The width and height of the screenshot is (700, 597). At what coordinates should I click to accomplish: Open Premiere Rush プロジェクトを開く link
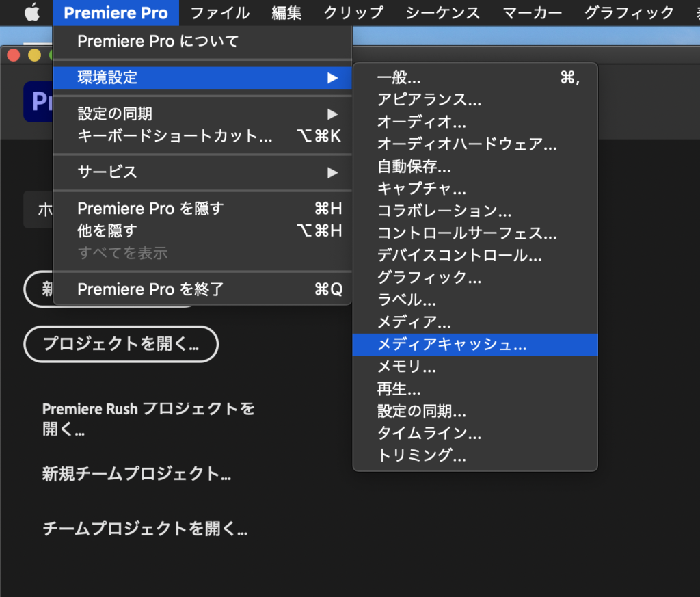click(x=148, y=419)
